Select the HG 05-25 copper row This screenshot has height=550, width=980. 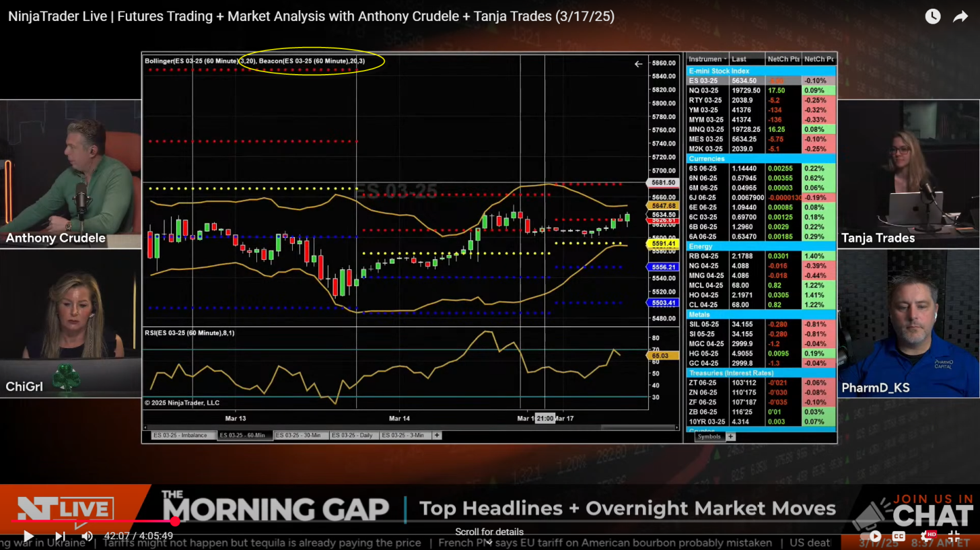761,353
